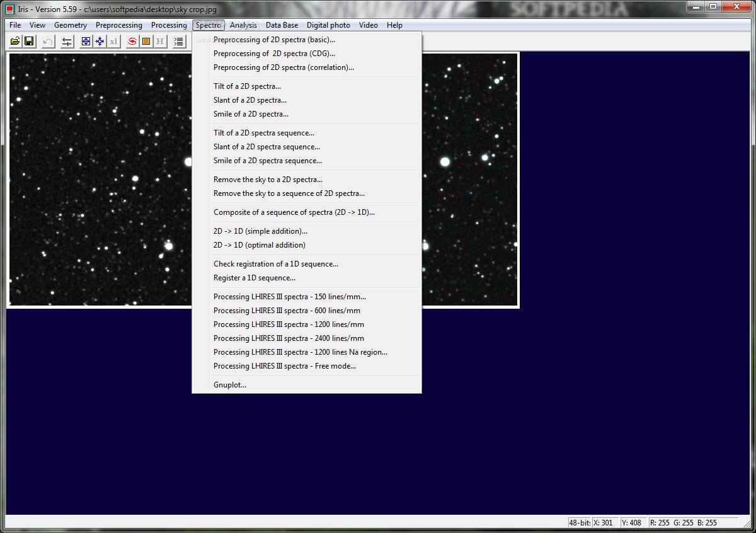Open the Digital photo menu

(x=328, y=25)
